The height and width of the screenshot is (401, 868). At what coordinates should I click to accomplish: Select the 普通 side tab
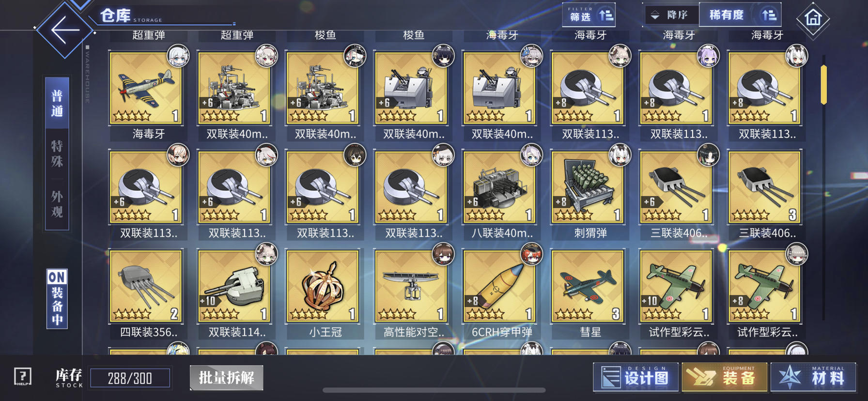click(x=57, y=103)
